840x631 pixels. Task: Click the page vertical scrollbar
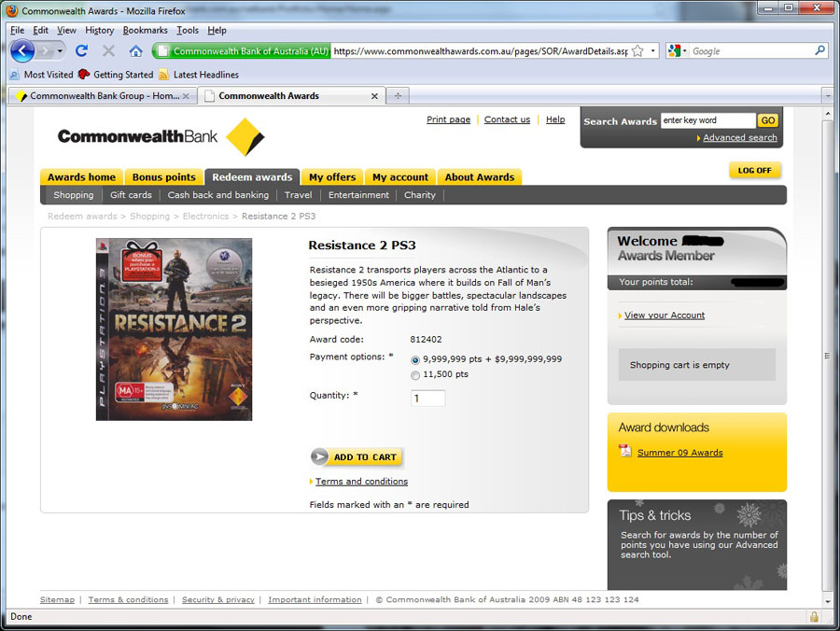click(827, 355)
